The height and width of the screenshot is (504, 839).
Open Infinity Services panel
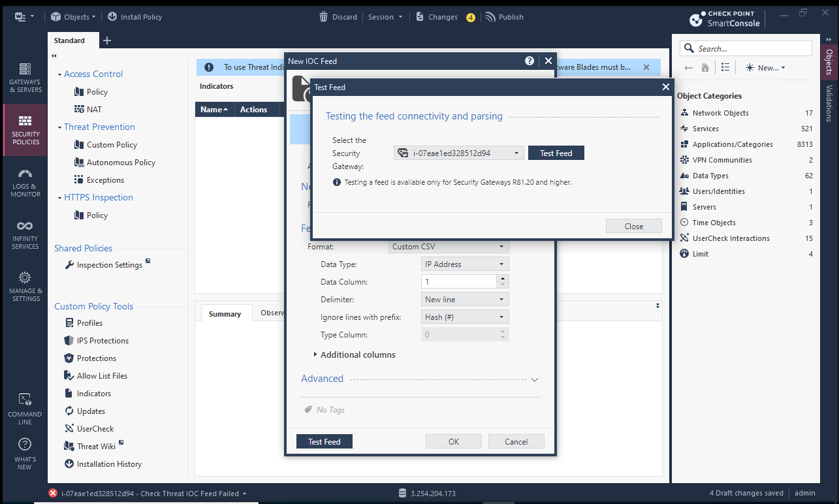[25, 234]
